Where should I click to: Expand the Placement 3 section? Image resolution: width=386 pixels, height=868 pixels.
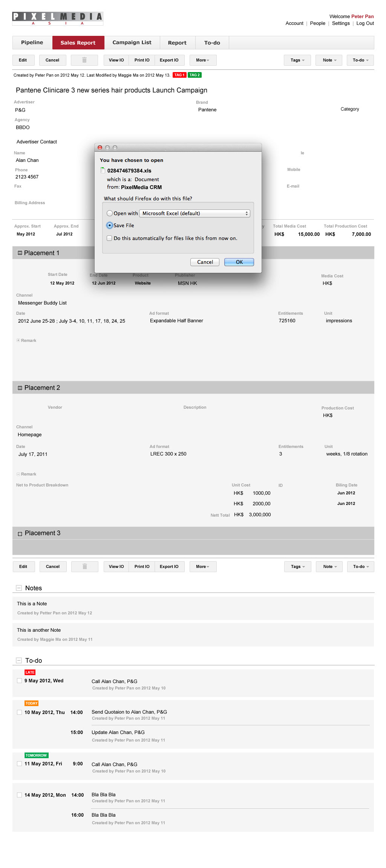point(20,534)
